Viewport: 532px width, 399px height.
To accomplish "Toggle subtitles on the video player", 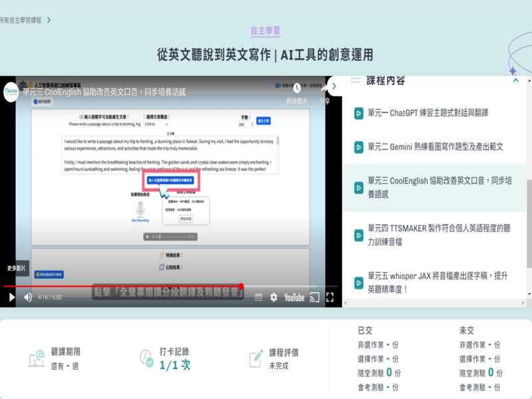I will [259, 297].
